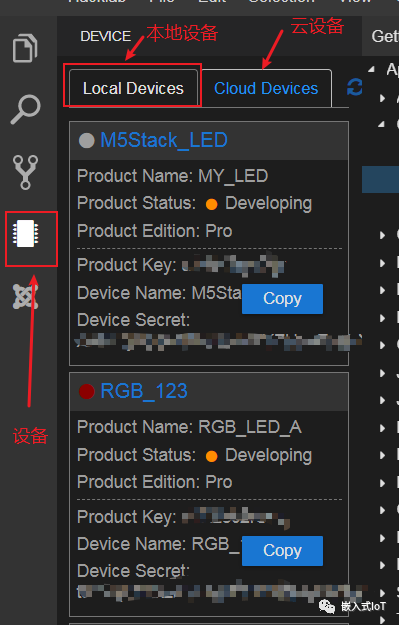Open the Source Control branch icon

click(26, 172)
